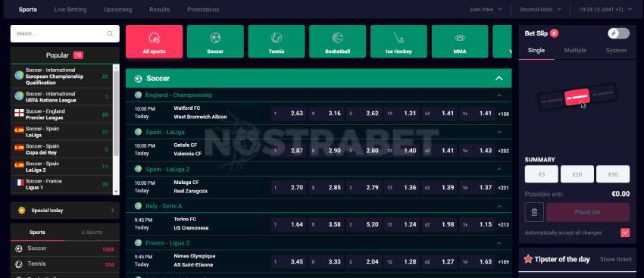Viewport: 644px width, 278px height.
Task: Toggle the quick bet lightning switch
Action: tap(618, 33)
